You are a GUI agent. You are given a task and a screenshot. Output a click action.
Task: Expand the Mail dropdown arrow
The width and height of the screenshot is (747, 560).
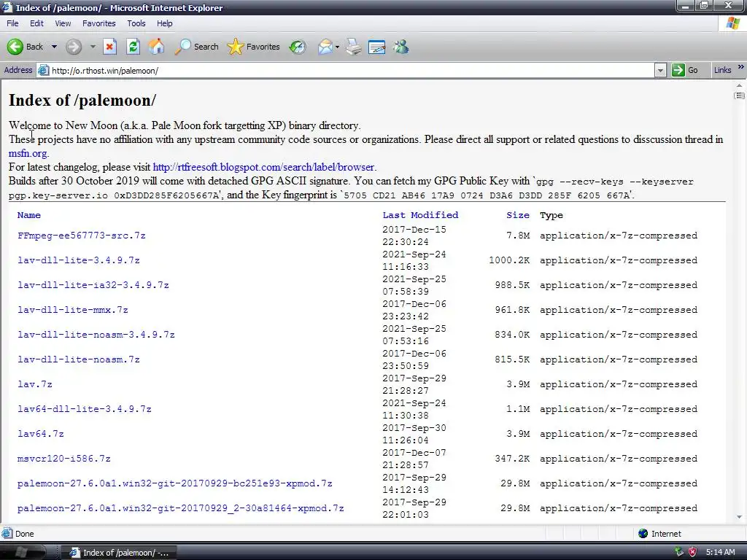[337, 47]
